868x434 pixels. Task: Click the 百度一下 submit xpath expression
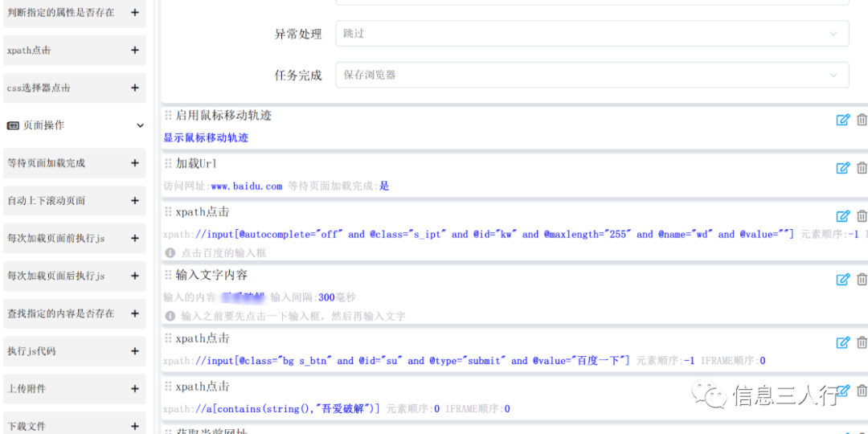[x=412, y=361]
